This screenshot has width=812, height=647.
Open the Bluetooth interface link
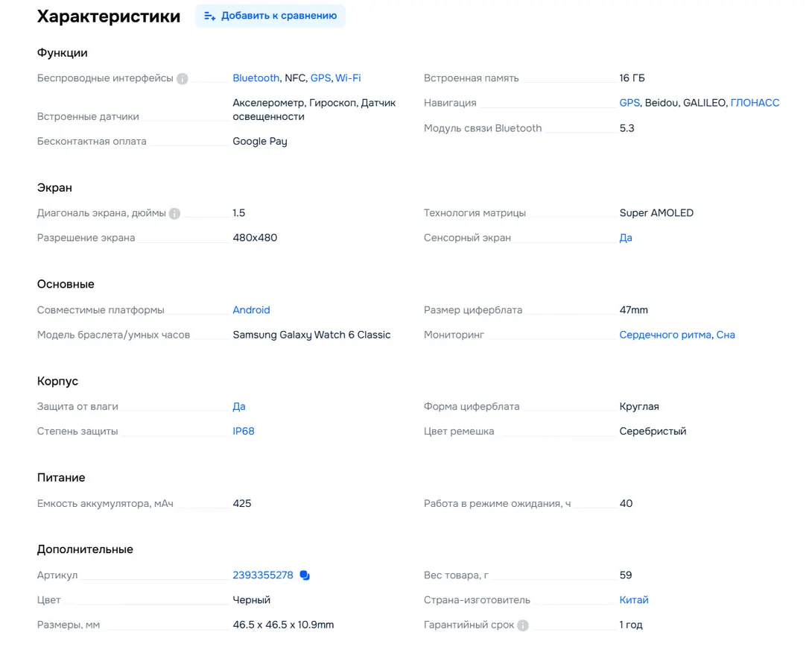[x=256, y=78]
